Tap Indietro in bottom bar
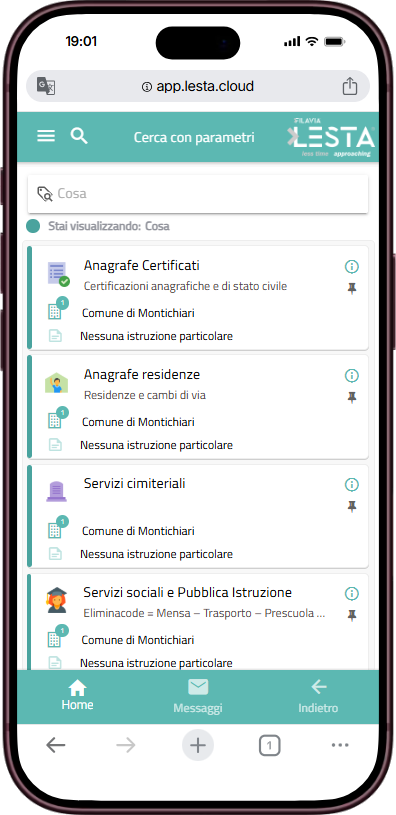 click(318, 696)
